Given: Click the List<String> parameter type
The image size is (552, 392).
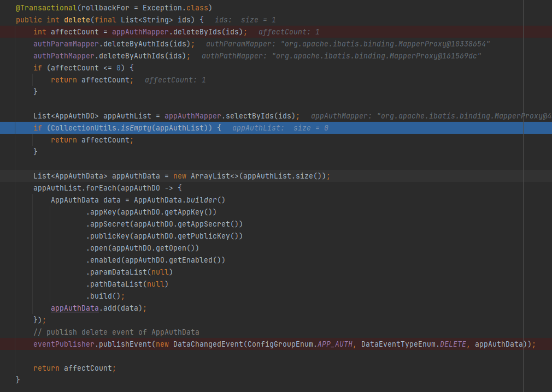Looking at the screenshot, I should [147, 20].
